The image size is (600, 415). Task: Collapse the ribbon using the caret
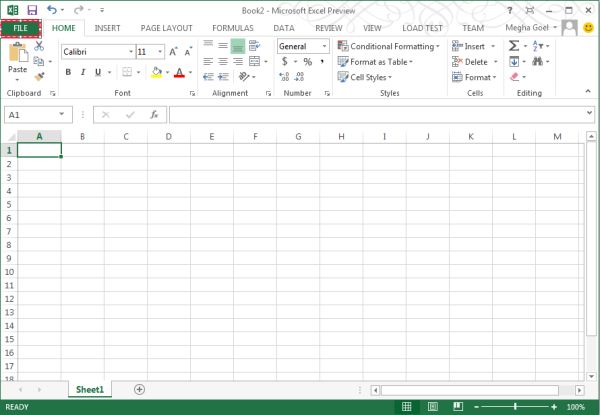[x=588, y=91]
